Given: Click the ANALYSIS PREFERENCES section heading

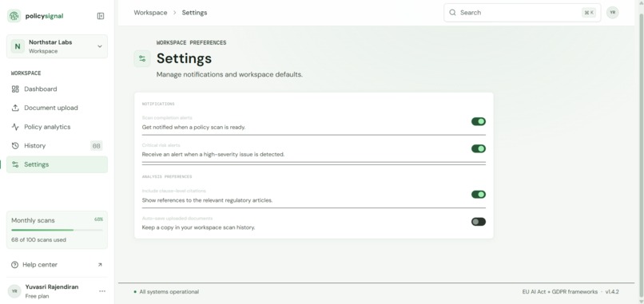Looking at the screenshot, I should (x=167, y=177).
